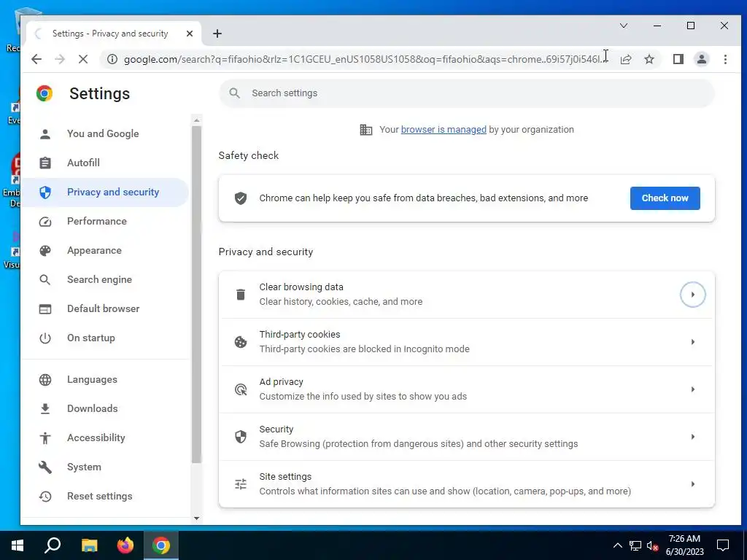Click the sidebar scrollbar up arrow

196,120
